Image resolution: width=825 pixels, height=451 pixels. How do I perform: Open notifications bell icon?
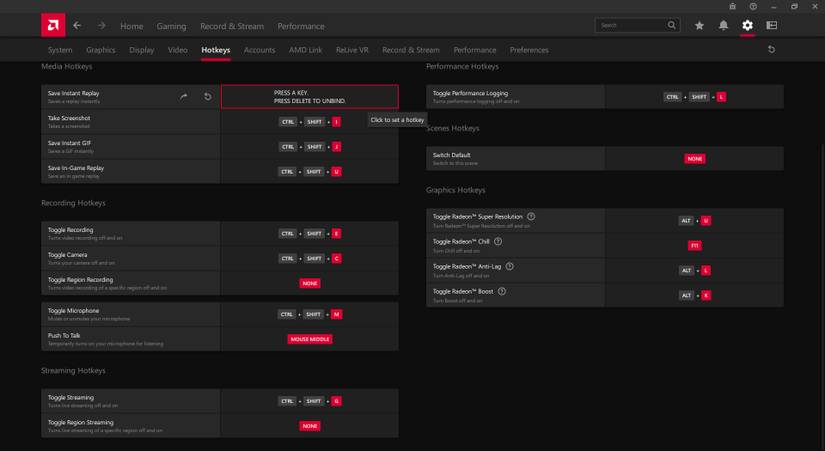[723, 26]
